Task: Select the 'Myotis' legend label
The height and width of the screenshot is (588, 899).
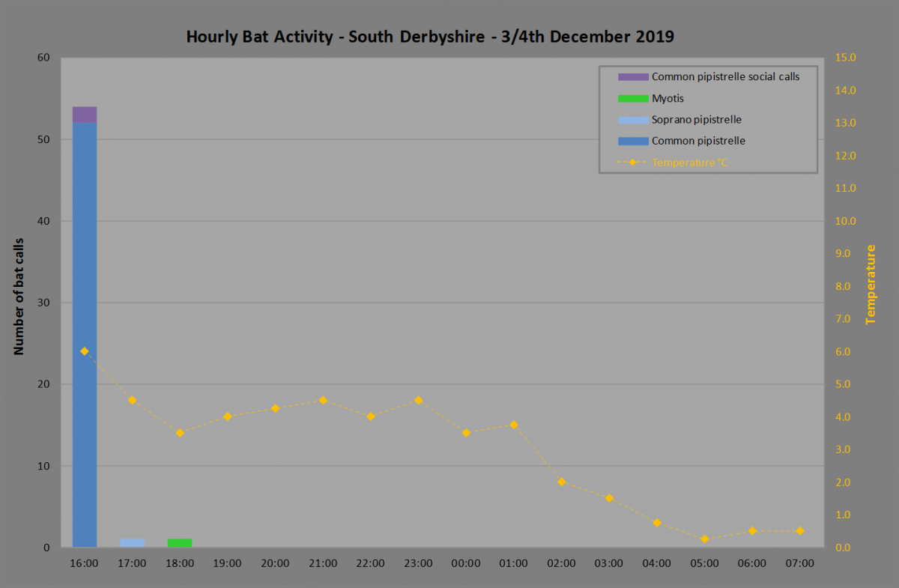Action: tap(668, 98)
